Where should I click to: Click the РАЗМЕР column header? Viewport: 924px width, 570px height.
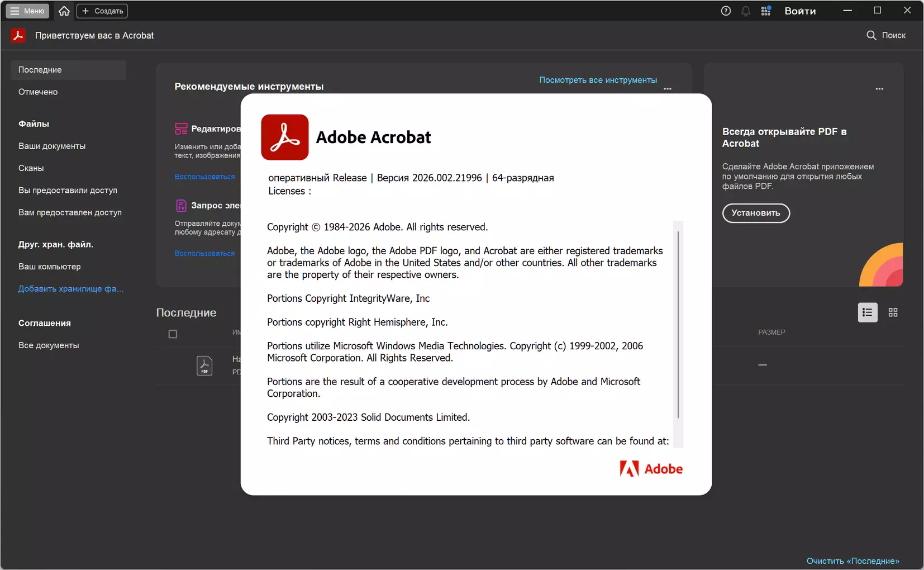coord(771,332)
